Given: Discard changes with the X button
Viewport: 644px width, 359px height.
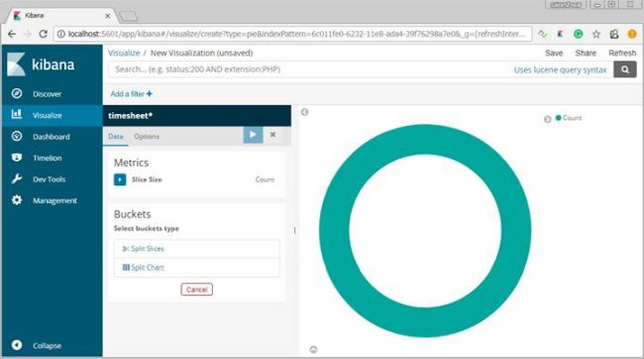Looking at the screenshot, I should [272, 135].
